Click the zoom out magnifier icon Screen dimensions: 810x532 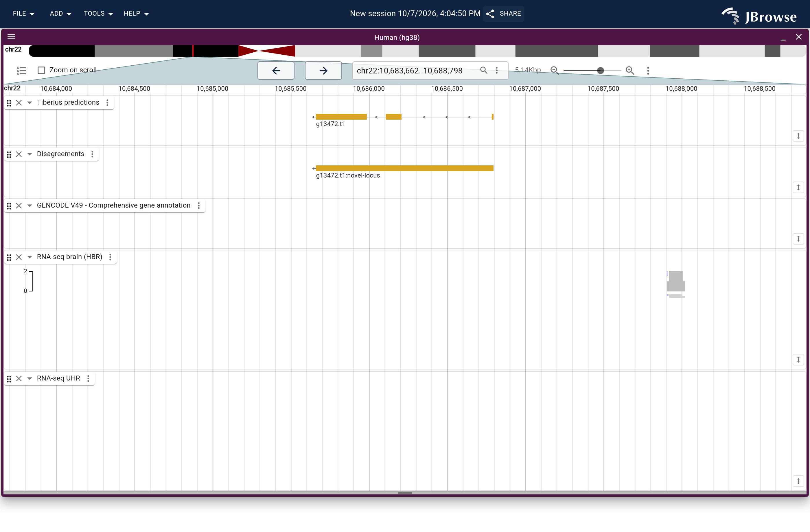pyautogui.click(x=554, y=71)
